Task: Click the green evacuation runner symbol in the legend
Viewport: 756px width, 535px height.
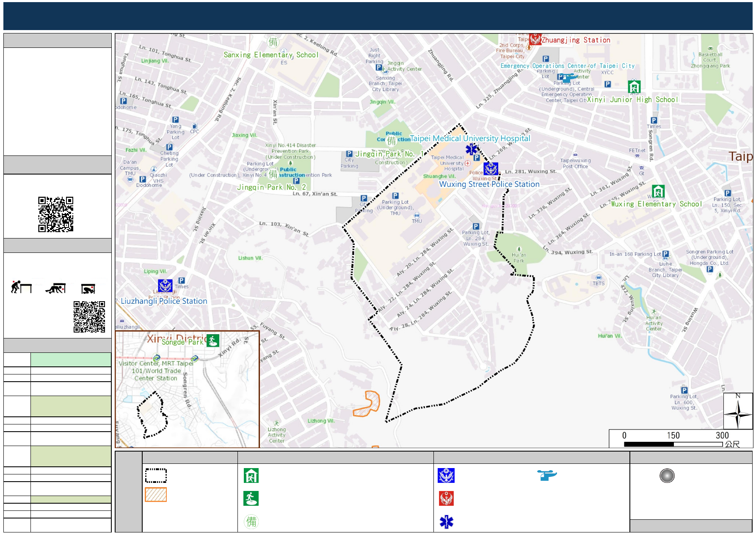Action: [251, 498]
